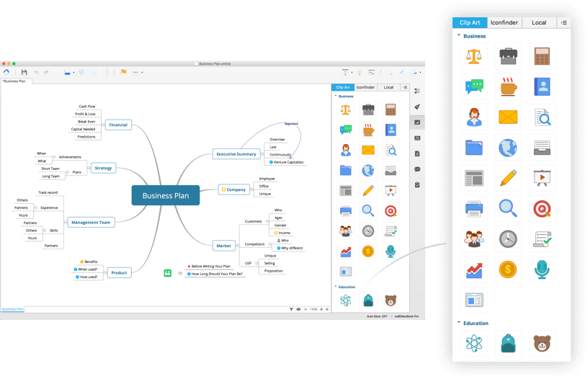Click the filter funnel icon in status bar

290,309
